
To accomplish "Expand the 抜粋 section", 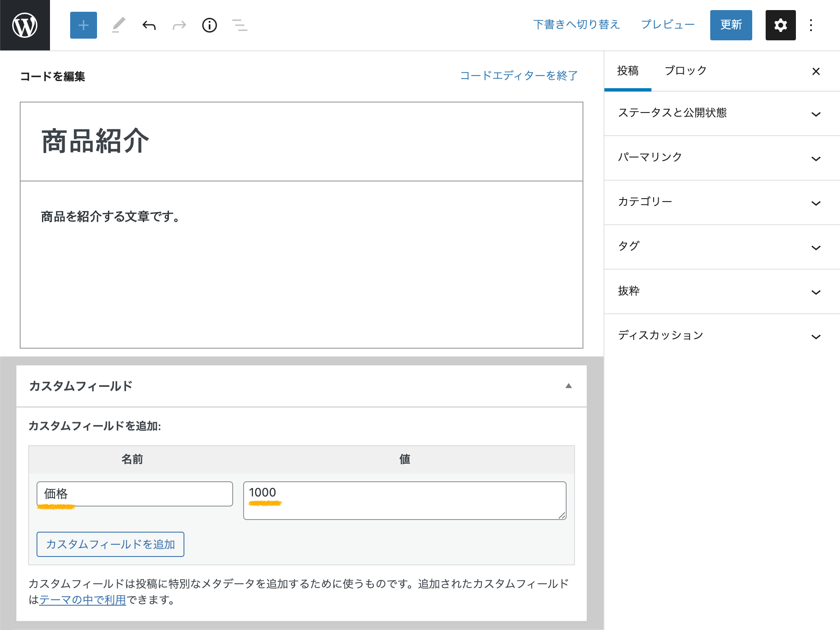I will tap(722, 291).
